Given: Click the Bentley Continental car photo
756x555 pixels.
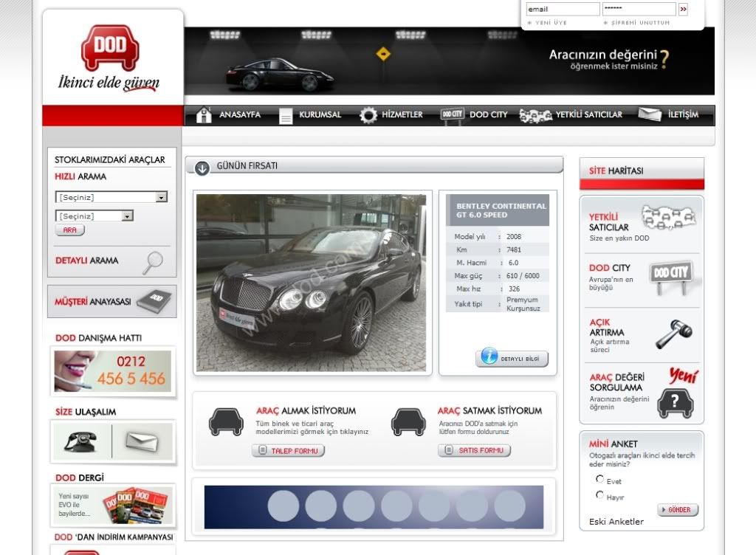Looking at the screenshot, I should pyautogui.click(x=311, y=283).
